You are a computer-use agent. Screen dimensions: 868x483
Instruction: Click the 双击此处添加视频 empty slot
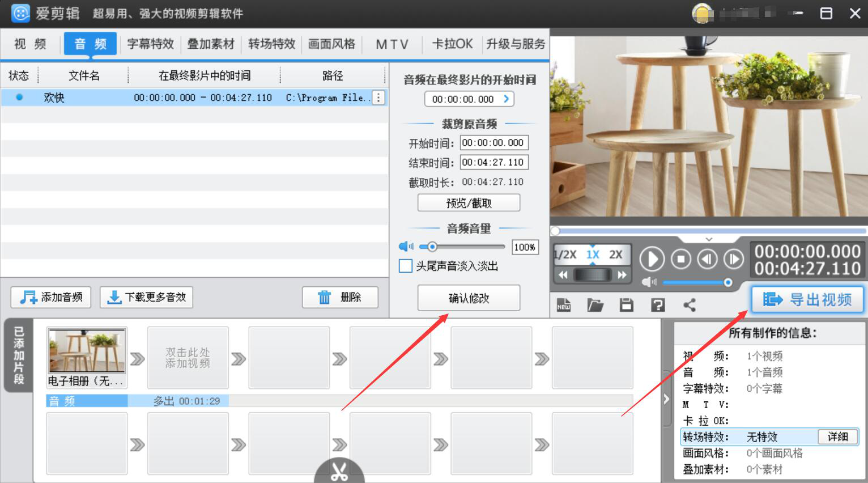[x=188, y=357]
